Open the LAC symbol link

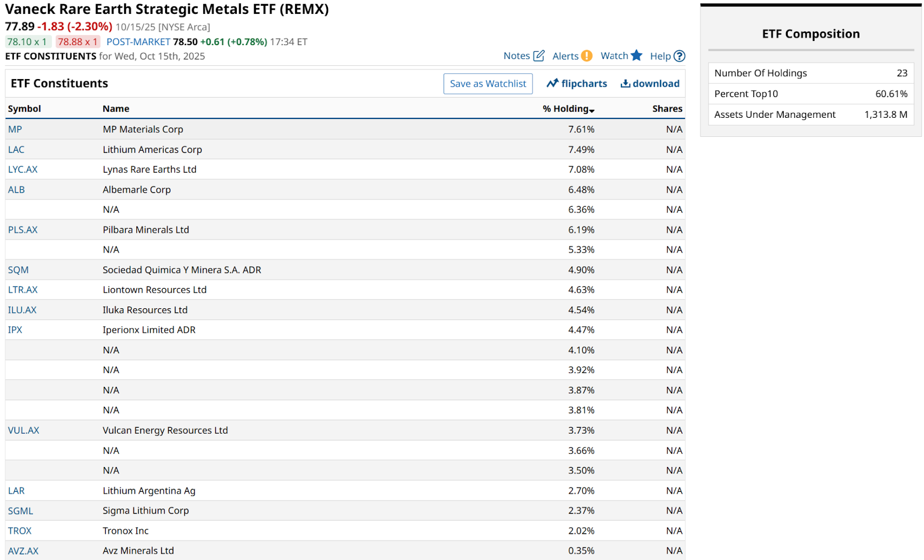(16, 150)
